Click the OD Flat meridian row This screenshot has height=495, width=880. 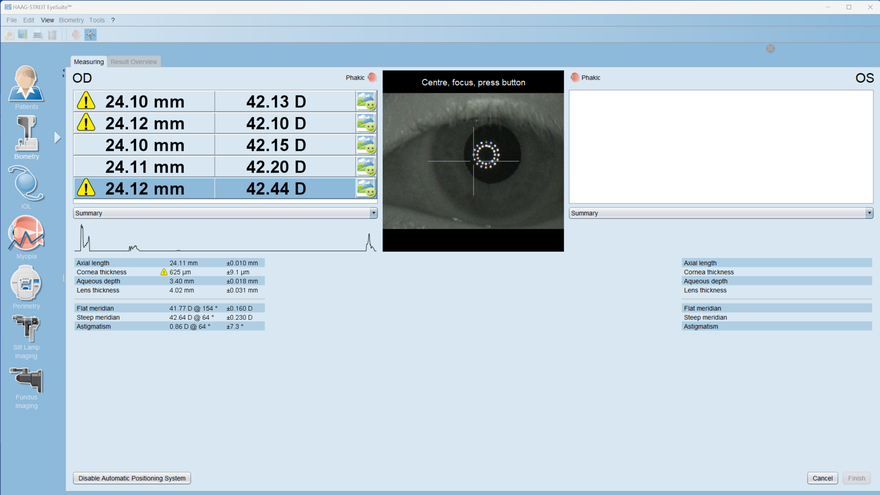click(169, 308)
